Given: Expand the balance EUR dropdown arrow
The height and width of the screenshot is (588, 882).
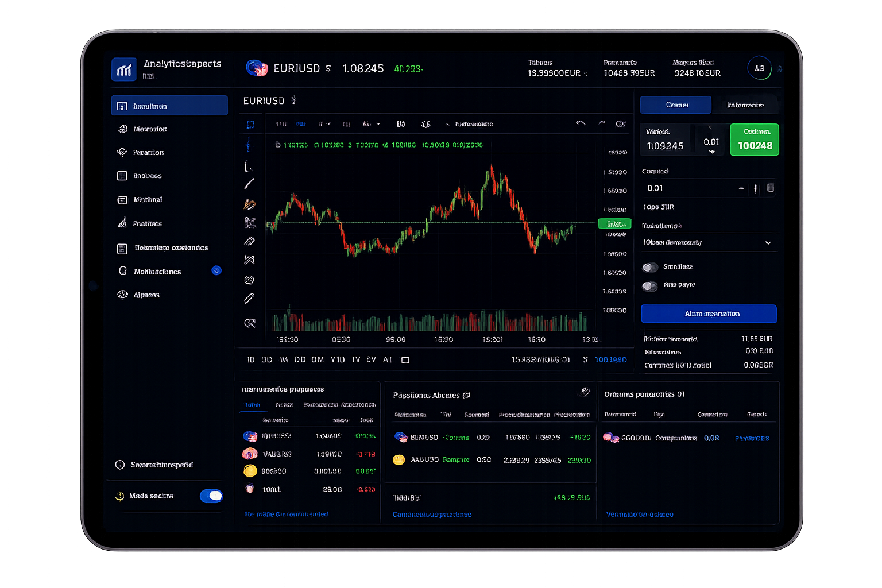Looking at the screenshot, I should pyautogui.click(x=585, y=74).
